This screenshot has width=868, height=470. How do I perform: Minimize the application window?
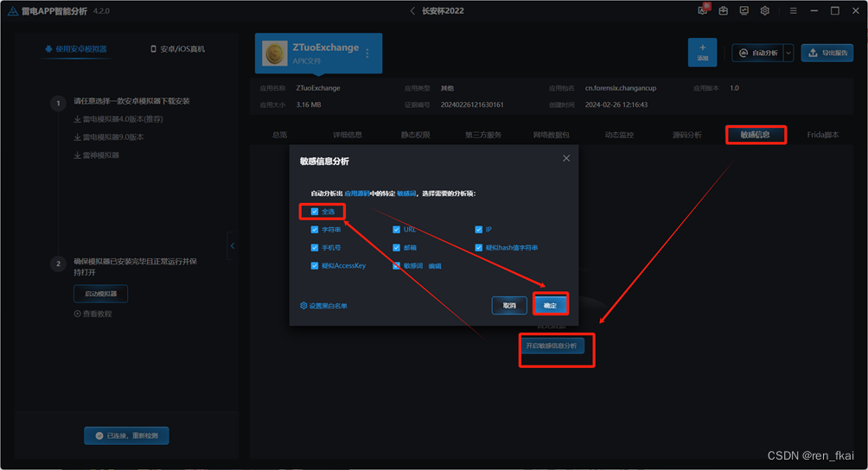click(814, 10)
